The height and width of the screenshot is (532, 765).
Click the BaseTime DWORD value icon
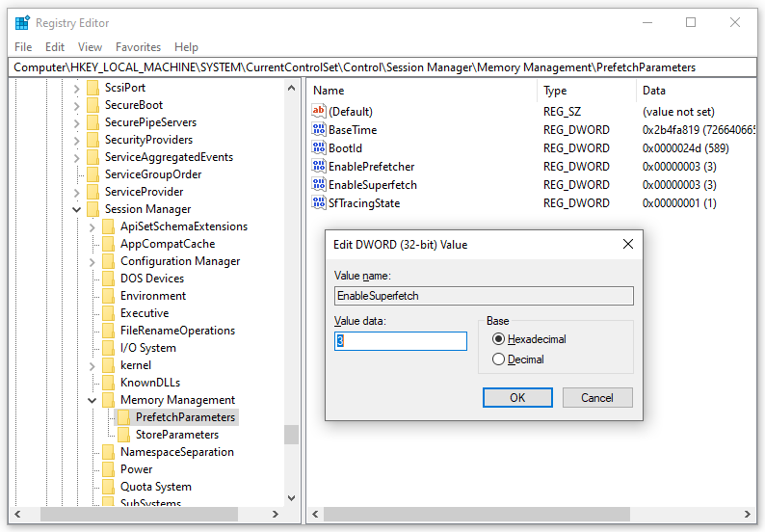click(319, 130)
